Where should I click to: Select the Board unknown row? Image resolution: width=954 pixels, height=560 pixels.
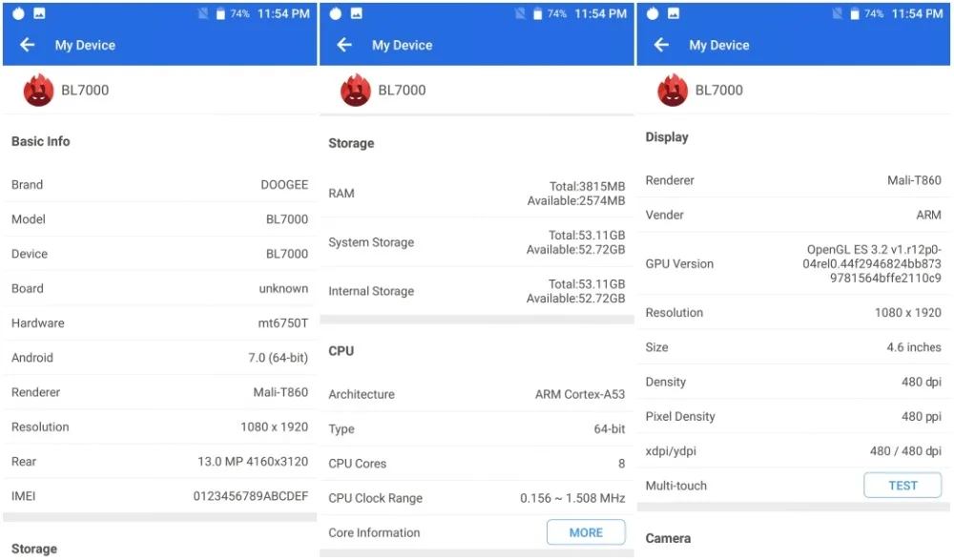point(159,288)
